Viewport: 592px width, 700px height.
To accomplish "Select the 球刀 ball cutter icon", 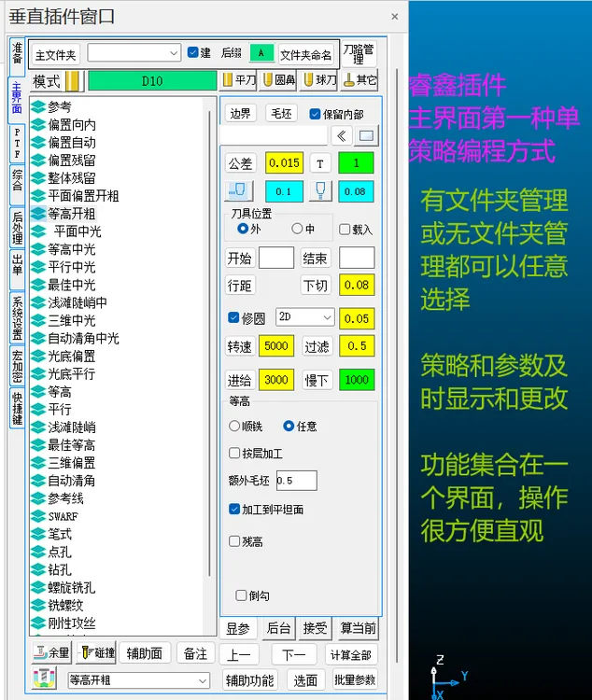I will pos(308,80).
